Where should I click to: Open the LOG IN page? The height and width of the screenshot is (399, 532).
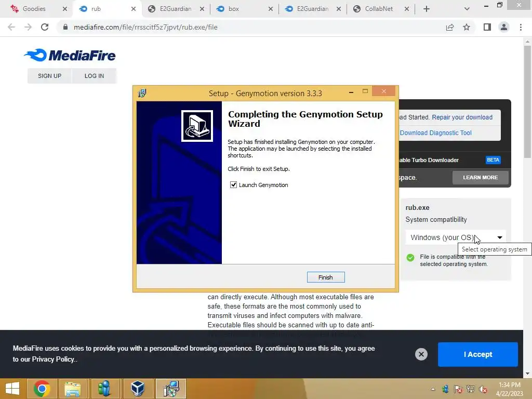coord(94,76)
